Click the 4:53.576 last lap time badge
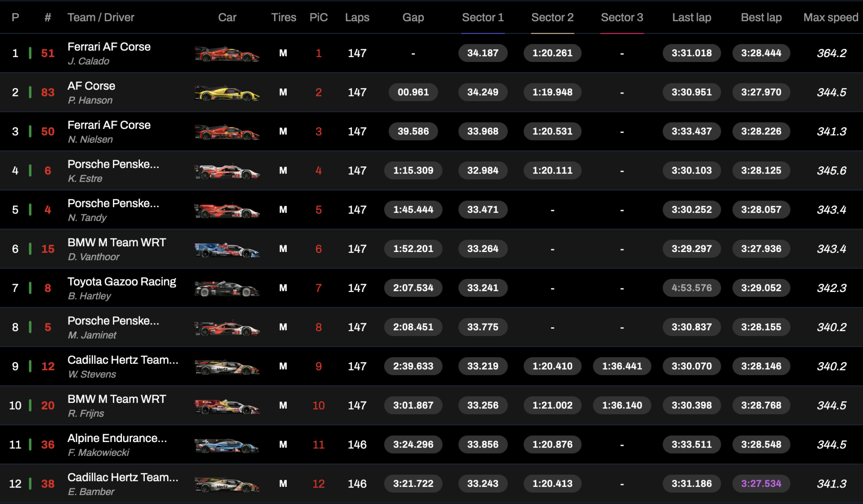This screenshot has height=504, width=863. point(691,288)
